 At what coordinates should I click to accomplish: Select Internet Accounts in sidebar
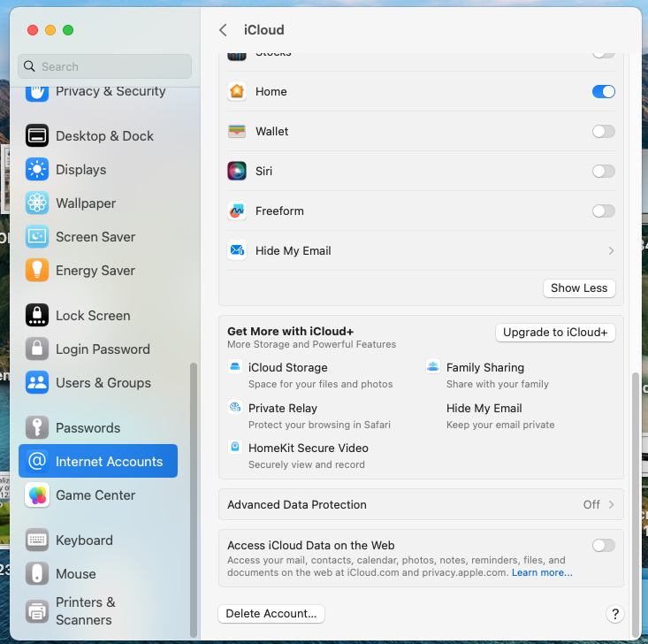click(98, 461)
